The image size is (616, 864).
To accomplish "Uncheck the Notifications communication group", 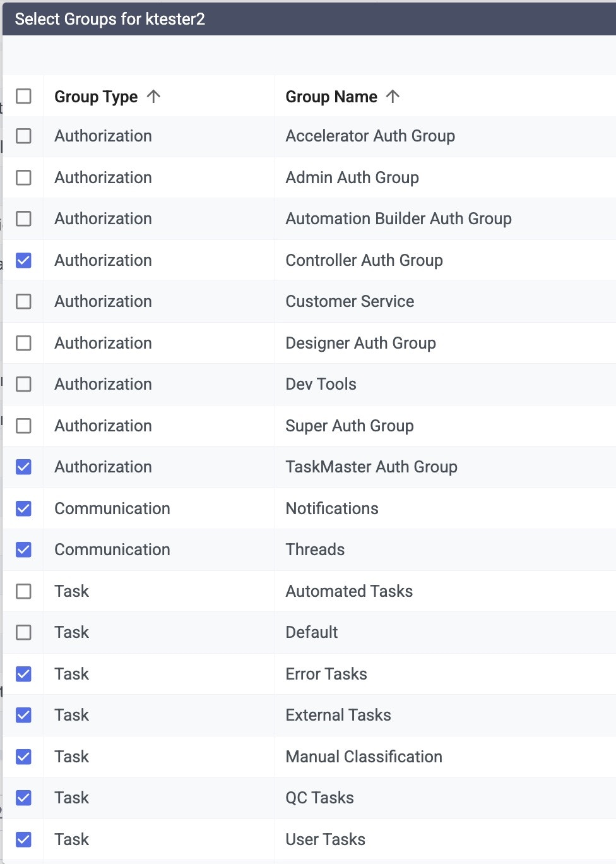I will (23, 508).
